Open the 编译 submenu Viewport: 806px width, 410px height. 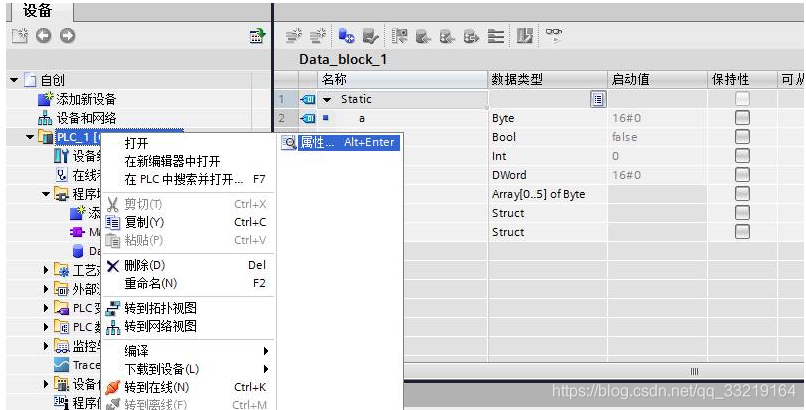tap(187, 351)
